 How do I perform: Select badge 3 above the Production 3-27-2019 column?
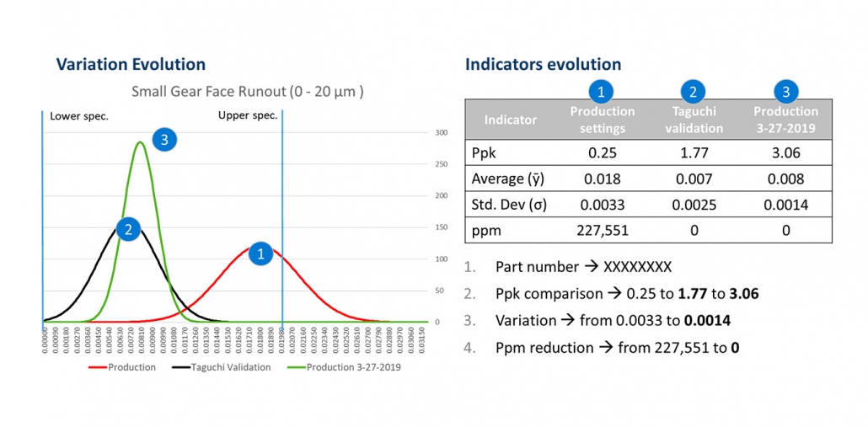(785, 91)
